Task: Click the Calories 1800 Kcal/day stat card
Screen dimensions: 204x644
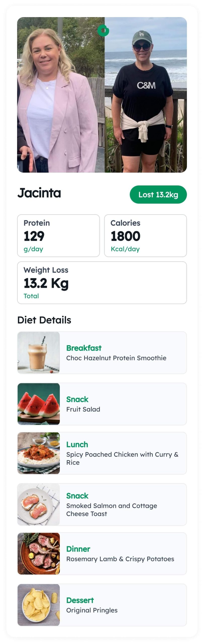Action: (x=145, y=235)
